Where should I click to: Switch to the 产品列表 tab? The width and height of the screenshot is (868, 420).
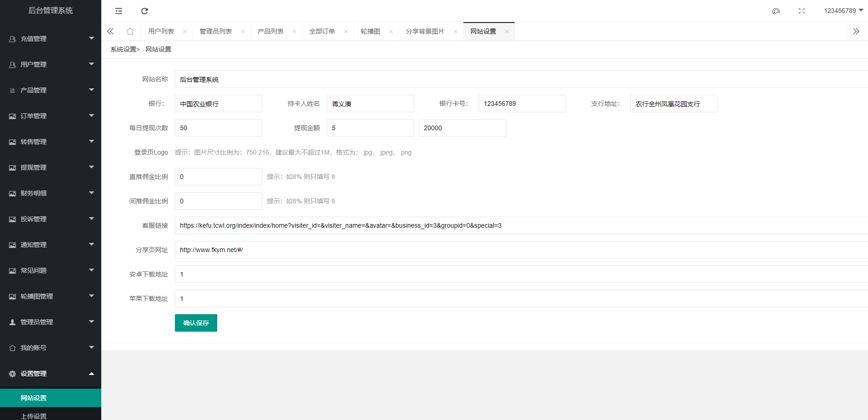coord(271,31)
